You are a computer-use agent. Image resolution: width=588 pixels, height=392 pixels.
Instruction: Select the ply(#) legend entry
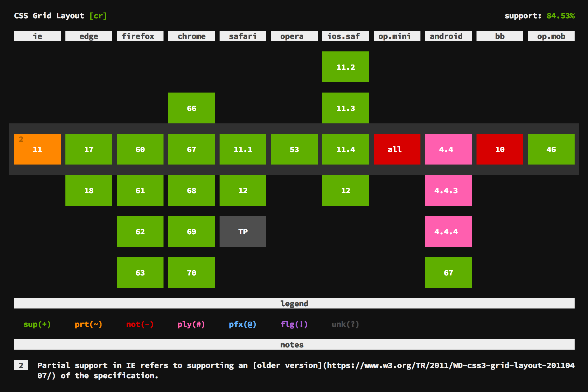[x=191, y=324]
